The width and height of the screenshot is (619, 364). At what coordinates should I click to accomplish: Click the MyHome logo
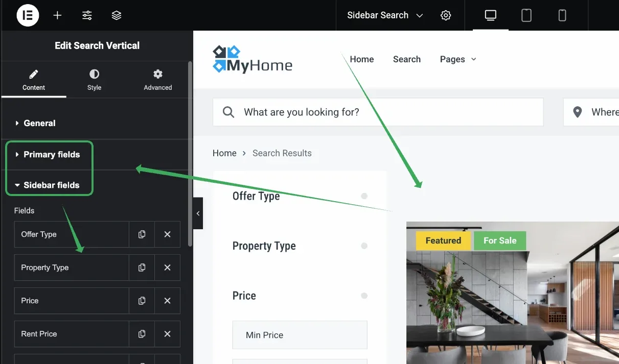tap(253, 59)
